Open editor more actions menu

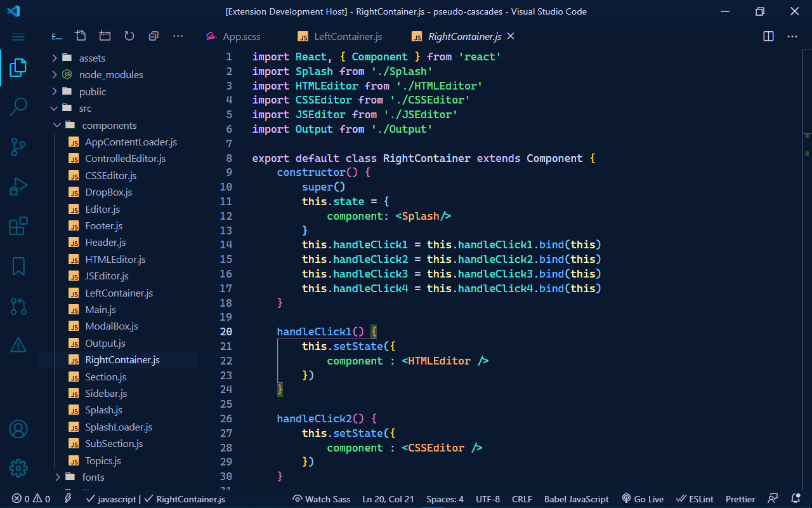click(x=792, y=36)
